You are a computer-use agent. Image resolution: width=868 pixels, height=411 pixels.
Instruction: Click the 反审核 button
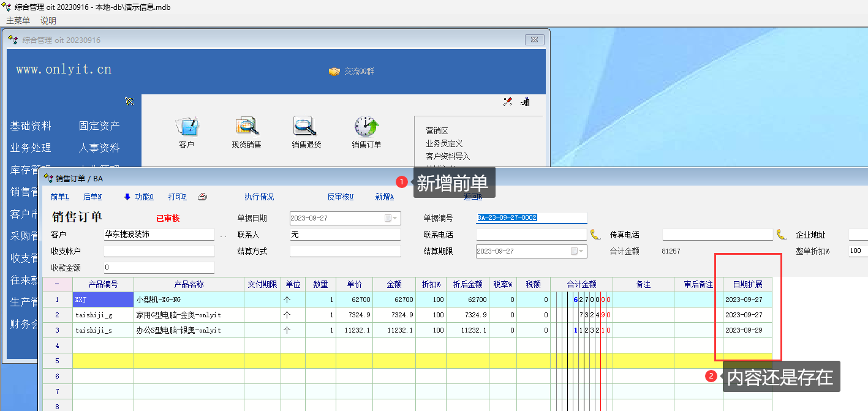pyautogui.click(x=341, y=197)
